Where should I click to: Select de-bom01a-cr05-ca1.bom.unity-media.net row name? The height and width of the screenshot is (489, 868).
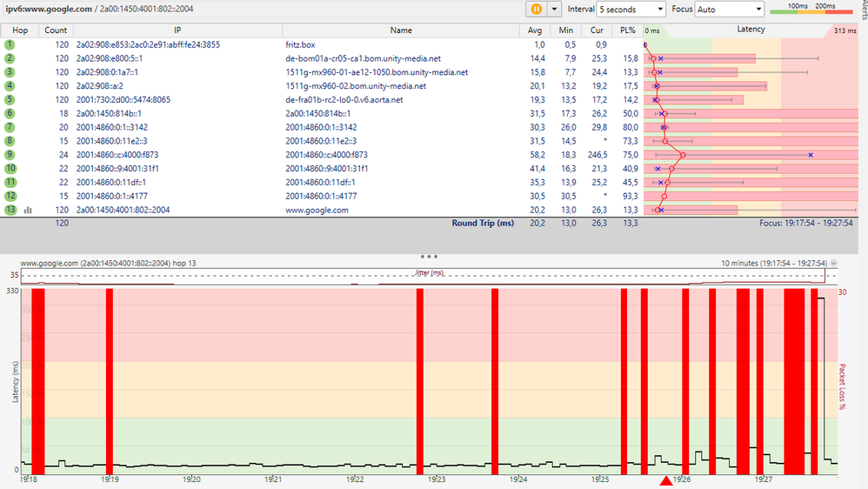click(364, 58)
